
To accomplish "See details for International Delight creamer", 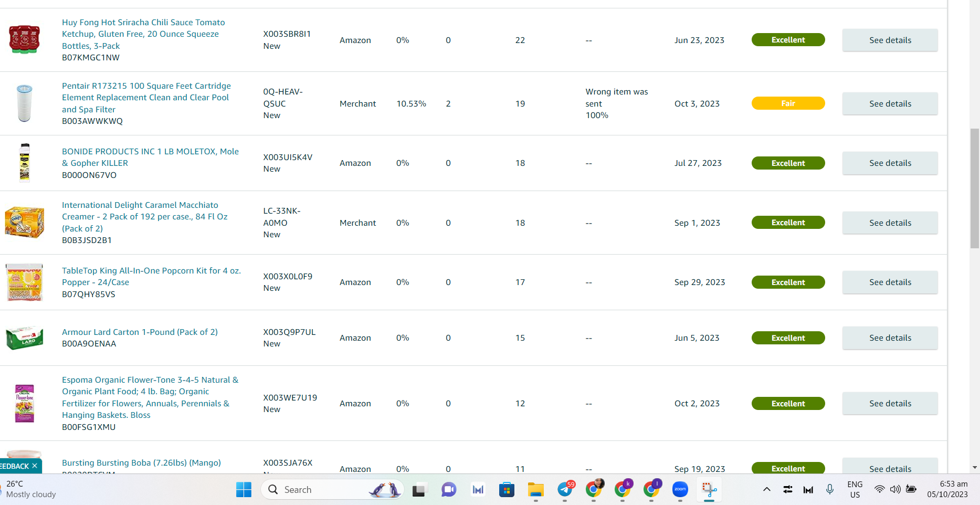I will [x=890, y=223].
